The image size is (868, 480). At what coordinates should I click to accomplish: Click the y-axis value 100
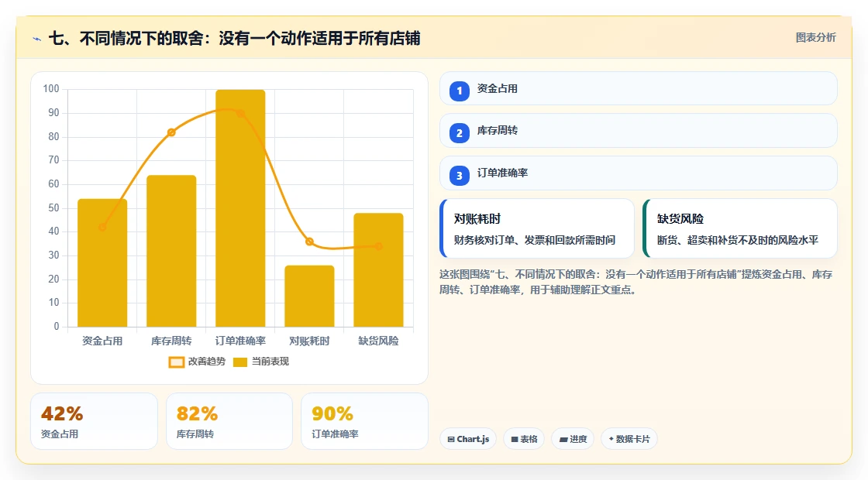coord(51,89)
